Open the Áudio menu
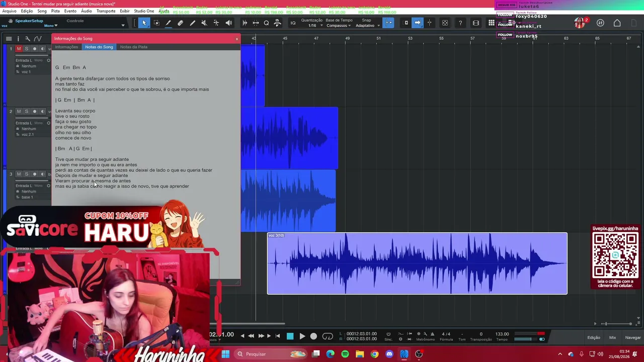This screenshot has height=362, width=644. click(87, 11)
